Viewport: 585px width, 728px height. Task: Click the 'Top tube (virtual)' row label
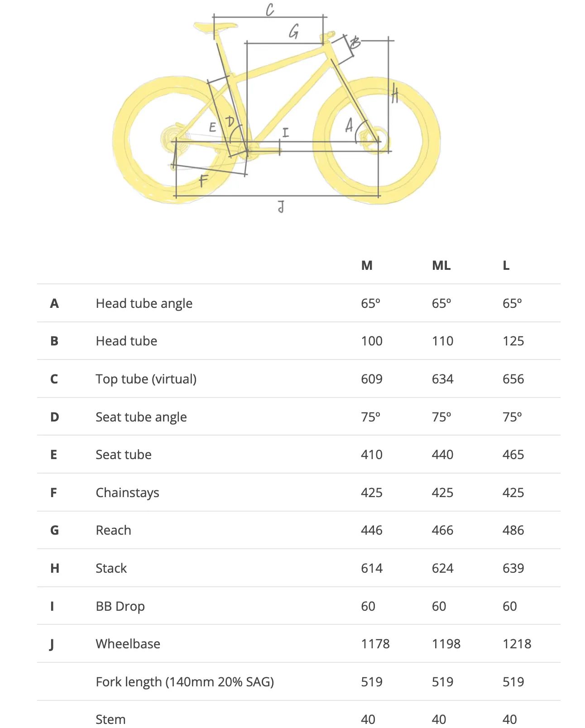pyautogui.click(x=146, y=379)
